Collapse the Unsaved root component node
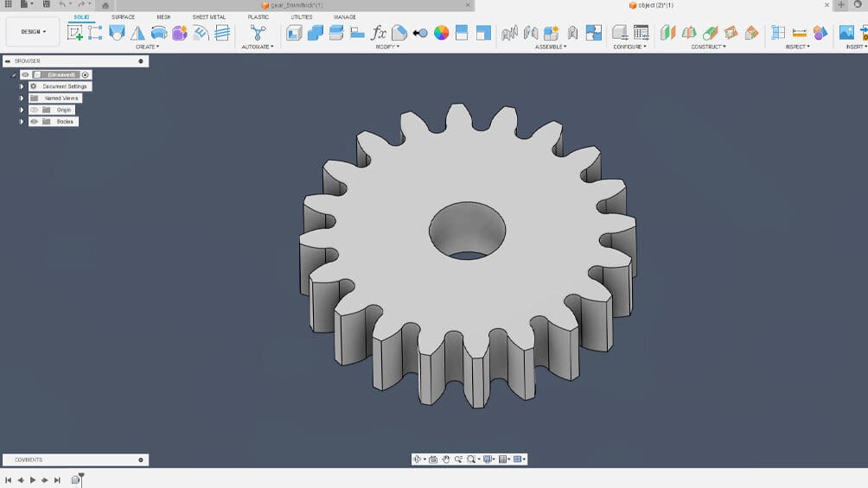 (x=13, y=74)
